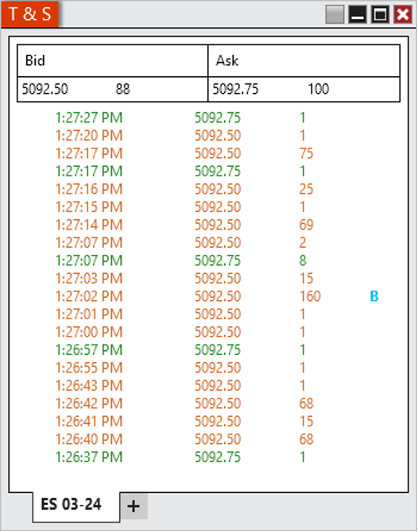This screenshot has width=418, height=532.
Task: Click the blue B block trade marker
Action: click(373, 296)
